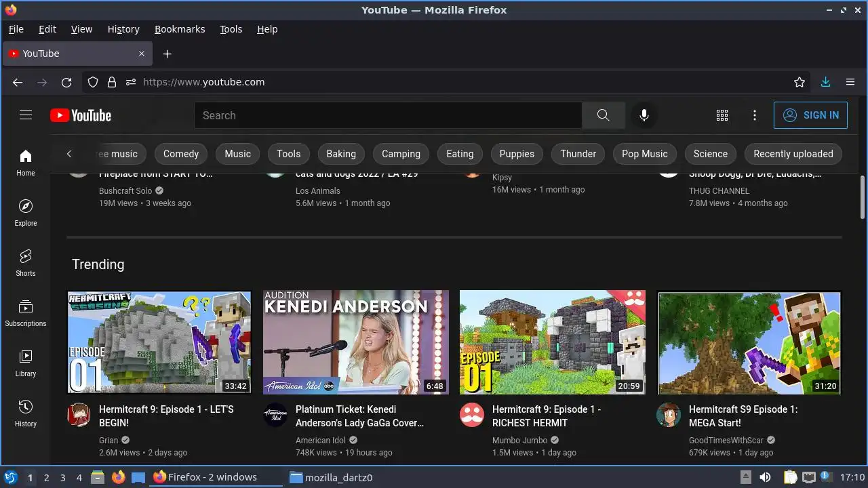
Task: Open Library in the sidebar
Action: 26,363
